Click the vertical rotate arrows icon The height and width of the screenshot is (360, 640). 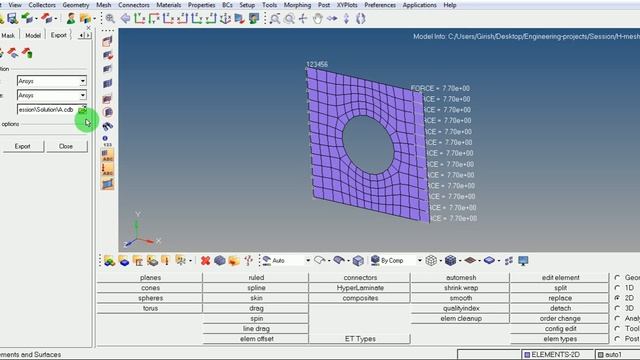click(x=346, y=18)
